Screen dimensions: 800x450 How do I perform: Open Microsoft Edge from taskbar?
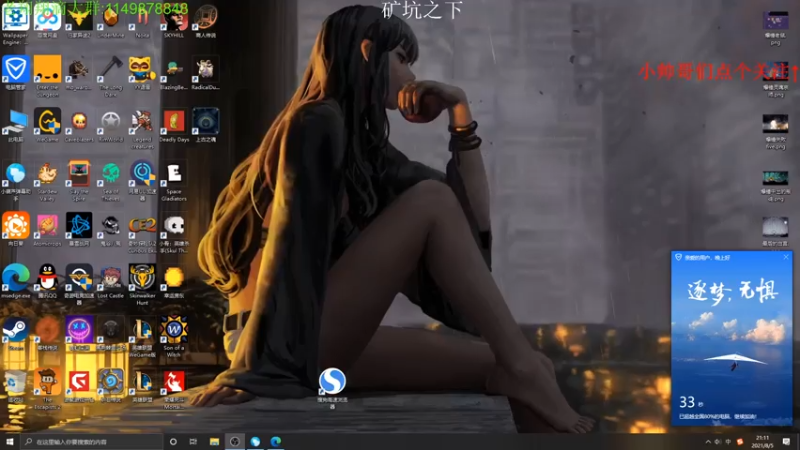point(276,441)
